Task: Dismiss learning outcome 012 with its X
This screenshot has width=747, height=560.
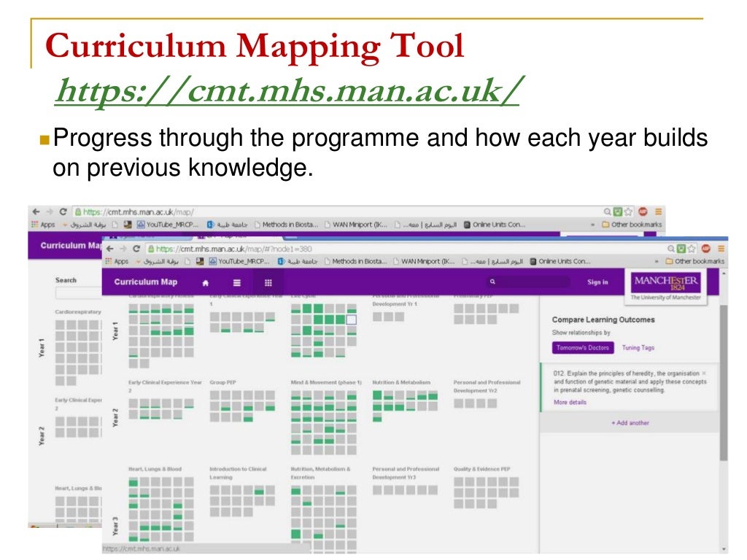Action: point(704,373)
